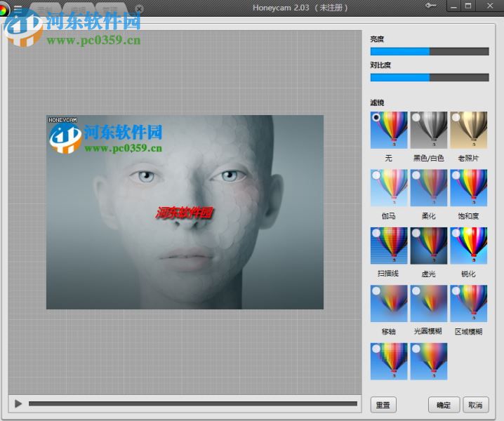504x421 pixels.
Task: Open the registration key icon in title bar
Action: tap(430, 6)
